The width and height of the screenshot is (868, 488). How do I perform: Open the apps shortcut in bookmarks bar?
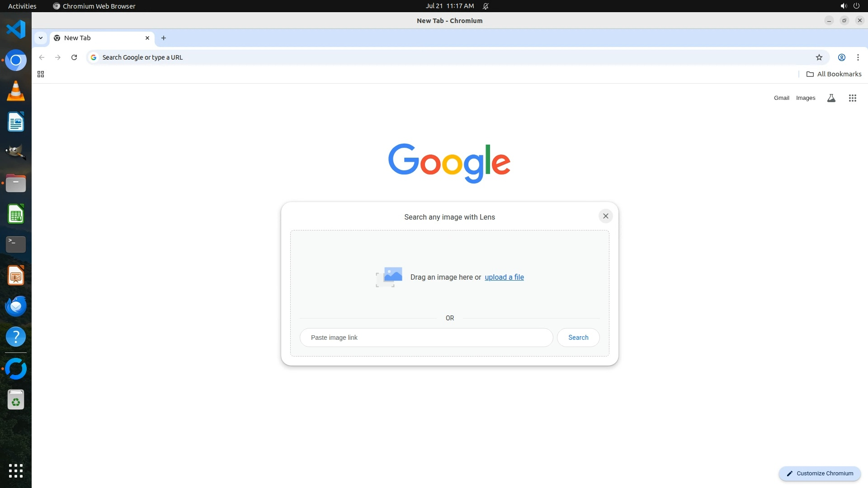(41, 74)
